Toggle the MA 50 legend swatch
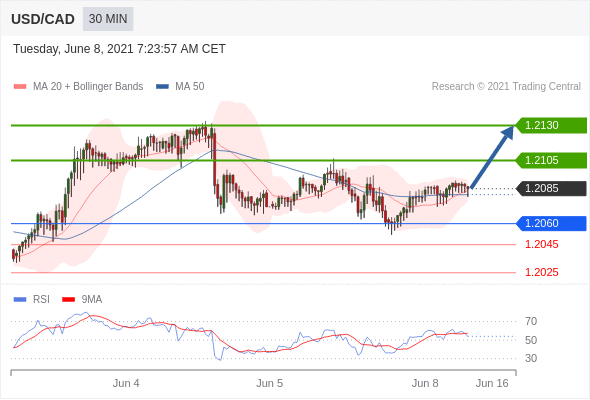590x400 pixels. (162, 87)
